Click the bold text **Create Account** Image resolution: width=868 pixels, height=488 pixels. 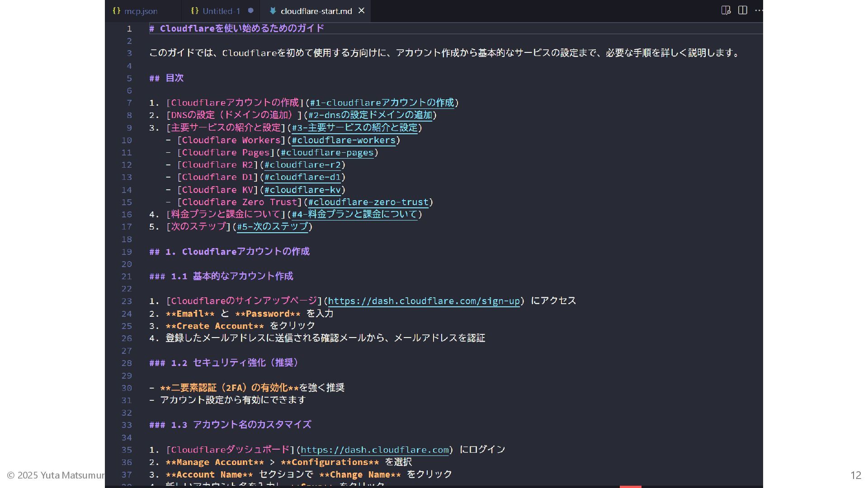(215, 326)
